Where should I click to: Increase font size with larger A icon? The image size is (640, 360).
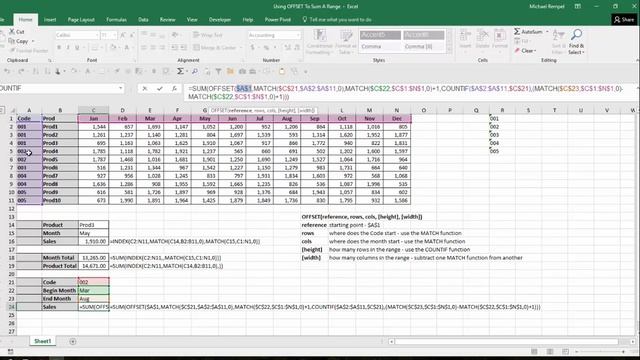123,36
